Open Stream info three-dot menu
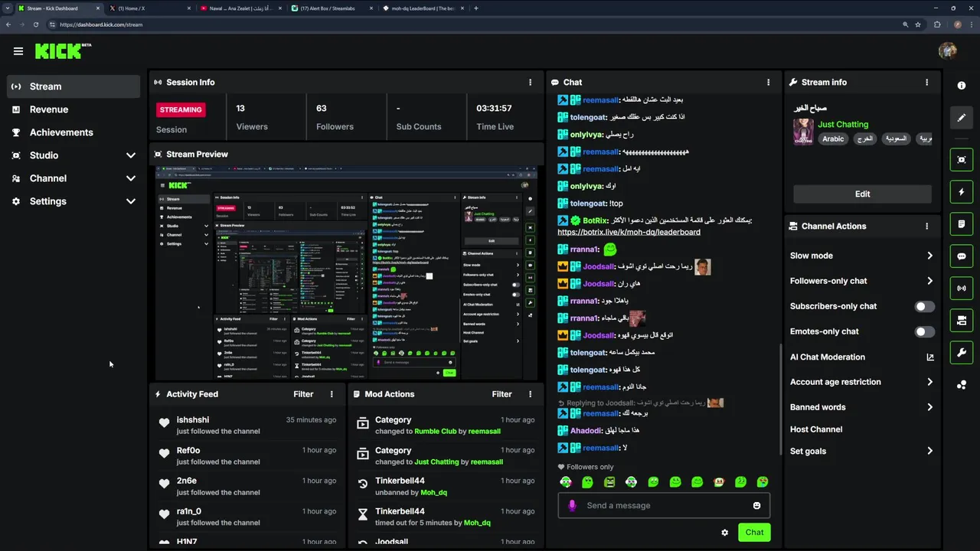This screenshot has height=551, width=980. pos(926,82)
